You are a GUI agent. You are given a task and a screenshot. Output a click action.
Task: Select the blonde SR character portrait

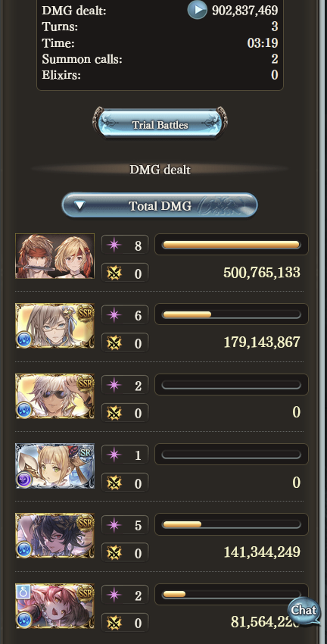(x=55, y=466)
